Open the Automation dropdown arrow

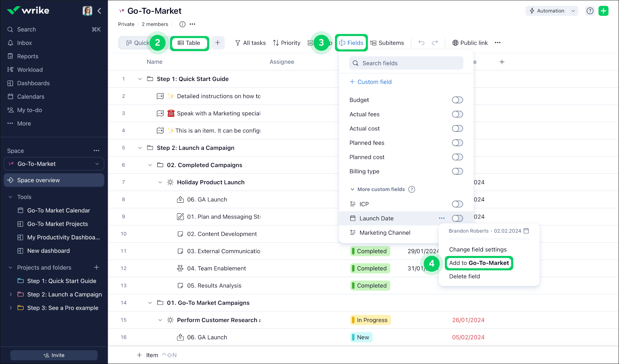573,11
